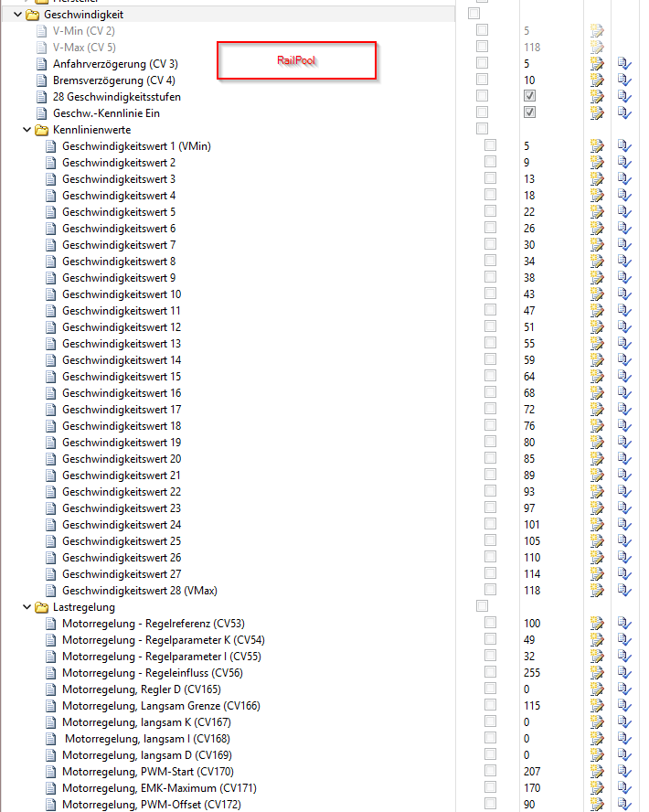Click the edit pencil icon for Geschwindigkeitswert 10
This screenshot has height=812, width=649.
coord(597,294)
